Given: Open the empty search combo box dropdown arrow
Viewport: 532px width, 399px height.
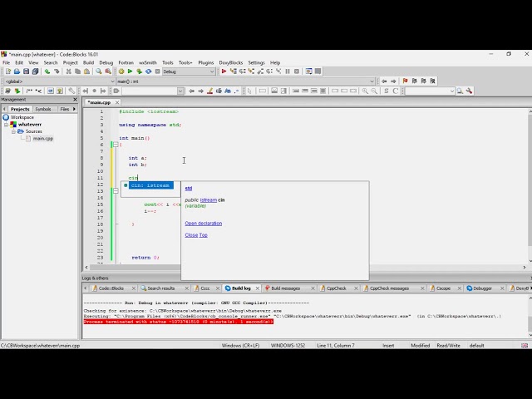Looking at the screenshot, I should tap(180, 91).
